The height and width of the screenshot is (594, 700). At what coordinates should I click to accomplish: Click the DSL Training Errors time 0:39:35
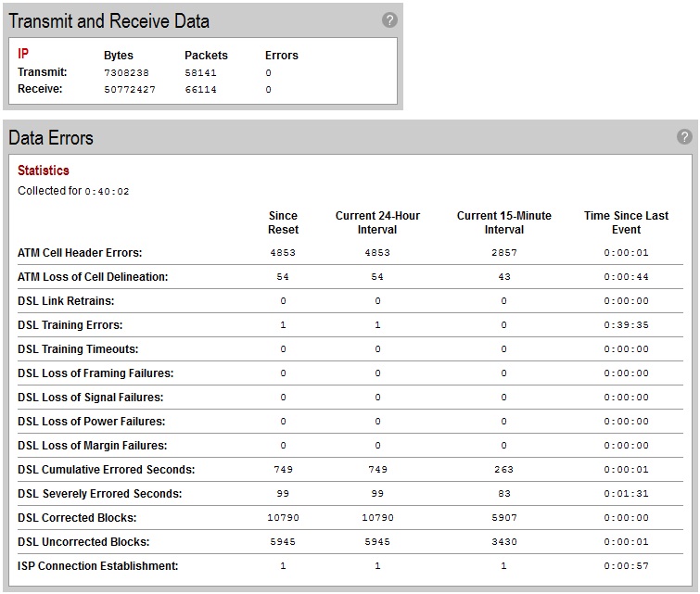point(626,325)
